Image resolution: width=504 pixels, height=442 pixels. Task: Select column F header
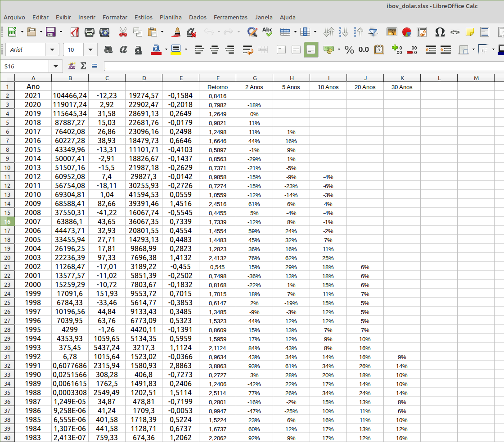click(x=218, y=78)
